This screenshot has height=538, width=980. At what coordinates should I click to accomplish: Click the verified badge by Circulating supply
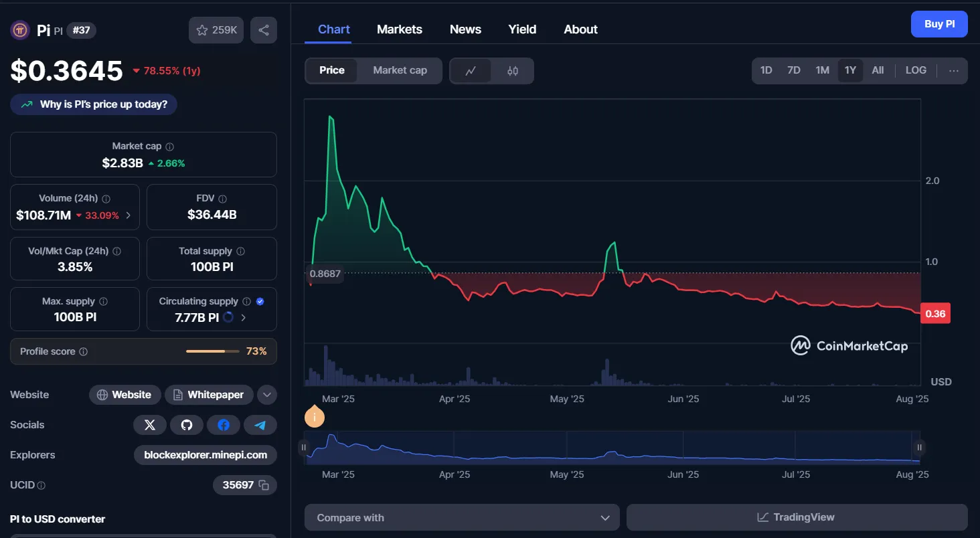pos(260,302)
